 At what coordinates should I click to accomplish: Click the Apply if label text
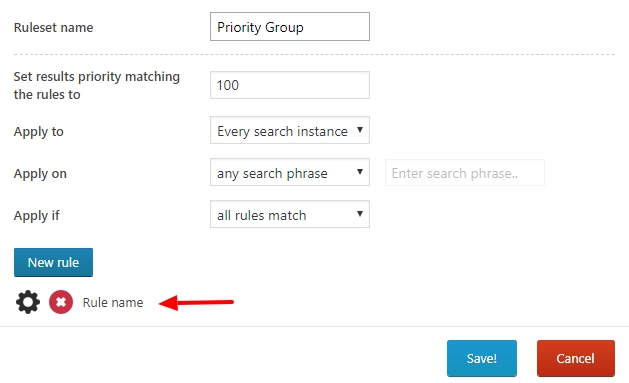coord(37,216)
